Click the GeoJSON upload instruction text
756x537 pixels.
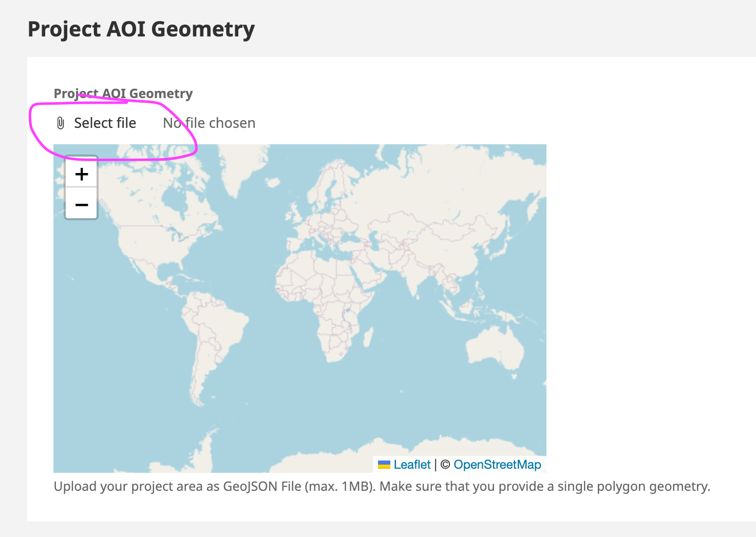pyautogui.click(x=382, y=486)
